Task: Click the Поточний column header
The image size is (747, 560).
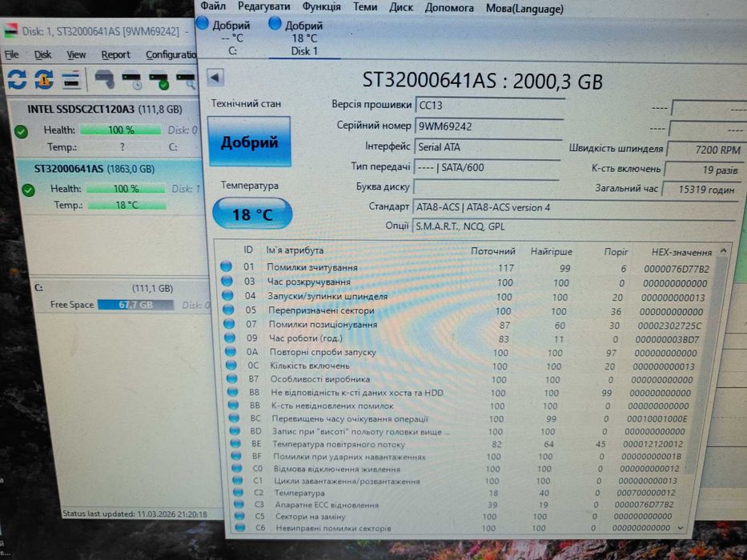Action: pos(493,251)
